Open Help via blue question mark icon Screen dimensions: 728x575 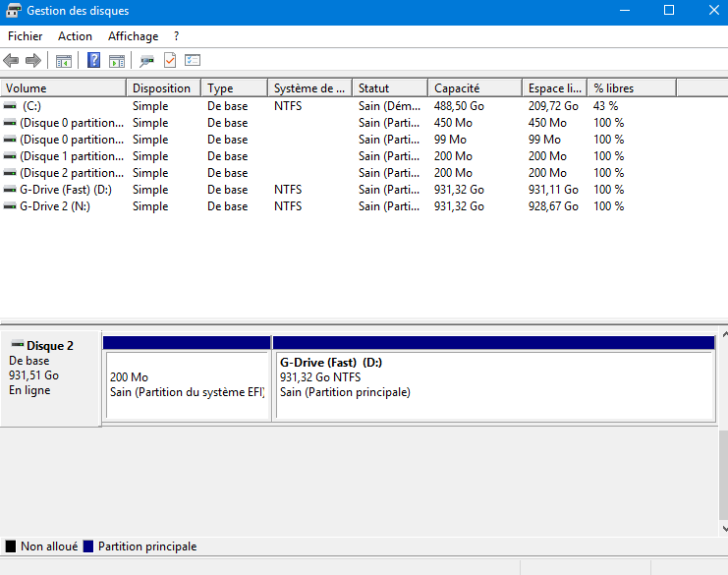click(x=94, y=61)
